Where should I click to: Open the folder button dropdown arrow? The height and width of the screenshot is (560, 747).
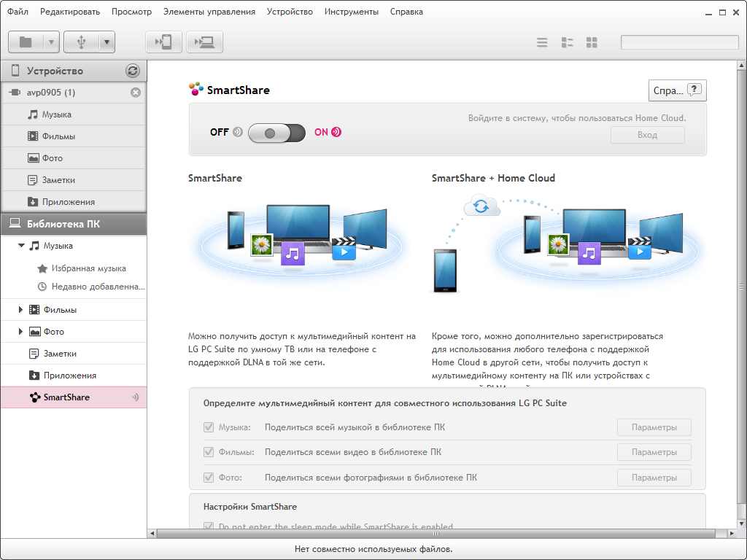click(x=51, y=42)
